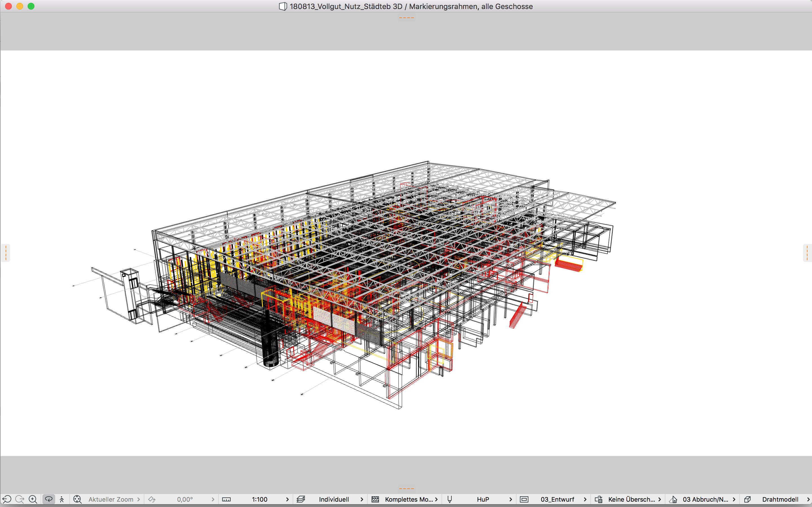812x507 pixels.
Task: Click the renovation filter house icon
Action: [673, 499]
